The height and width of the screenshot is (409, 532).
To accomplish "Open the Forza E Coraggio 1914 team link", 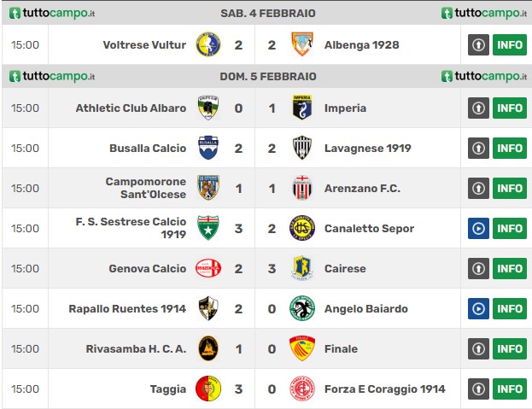I will 385,389.
